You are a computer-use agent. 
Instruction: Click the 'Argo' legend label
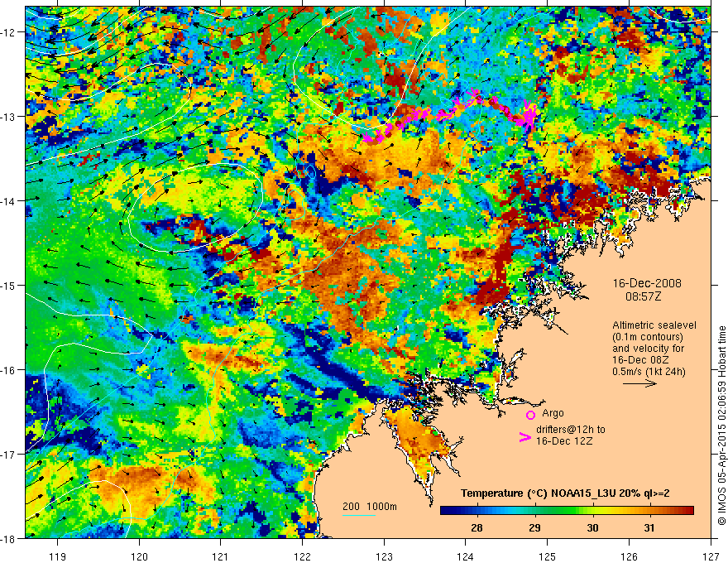coord(553,413)
